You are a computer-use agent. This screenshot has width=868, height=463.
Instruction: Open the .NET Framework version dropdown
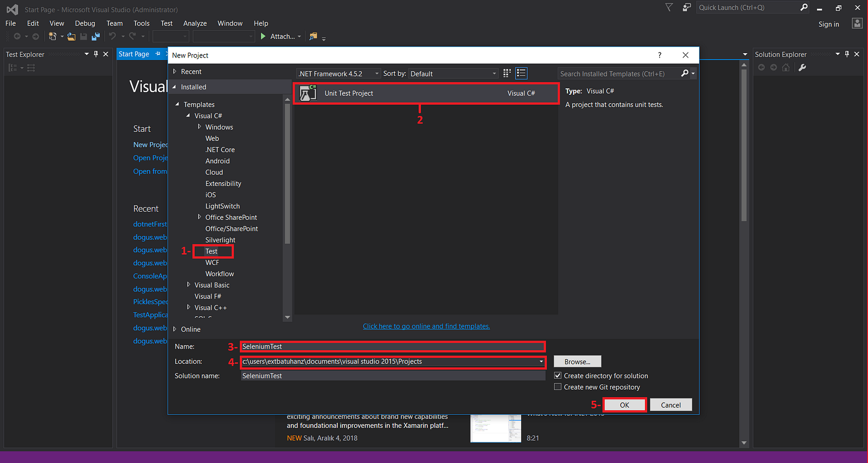[339, 74]
